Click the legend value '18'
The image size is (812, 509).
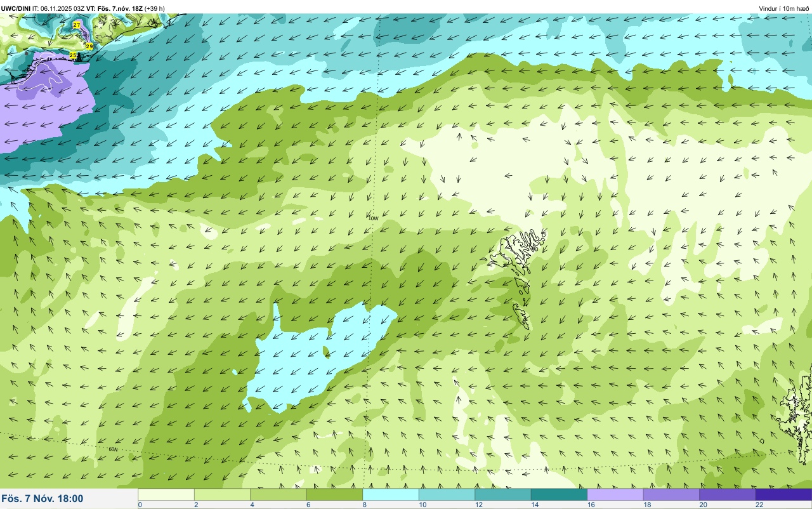click(x=647, y=505)
